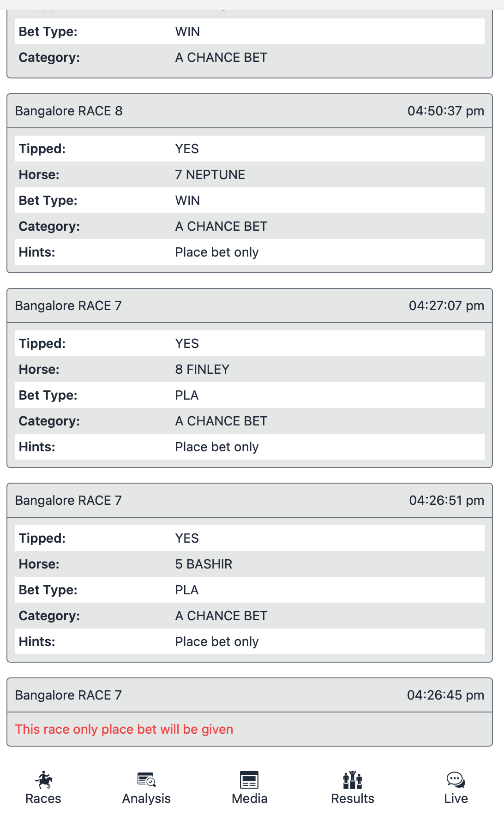This screenshot has height=814, width=504.
Task: Select the 5 BASHIR horse entry
Action: 204,564
